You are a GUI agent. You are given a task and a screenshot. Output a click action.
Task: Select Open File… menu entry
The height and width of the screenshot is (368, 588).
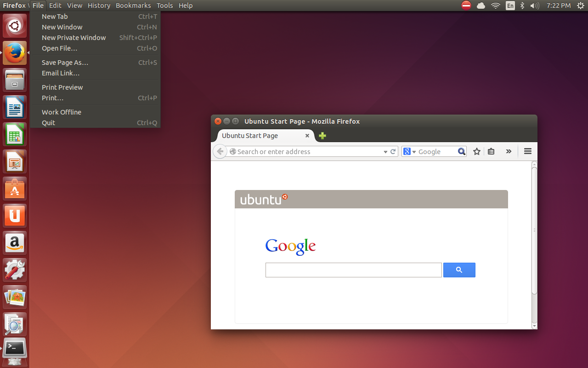[96, 48]
